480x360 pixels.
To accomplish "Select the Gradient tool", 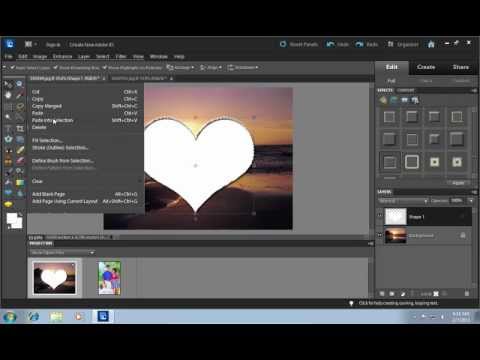I will click(x=20, y=183).
